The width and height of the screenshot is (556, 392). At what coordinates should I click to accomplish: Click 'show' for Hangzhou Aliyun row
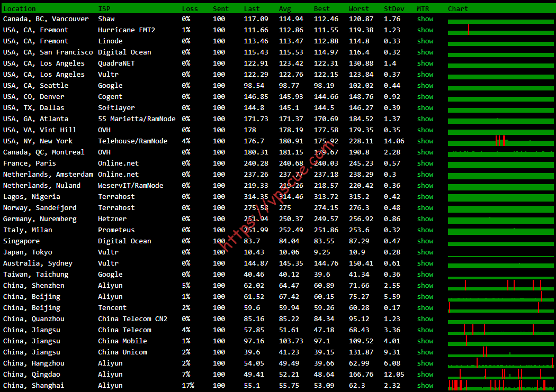[x=425, y=363]
